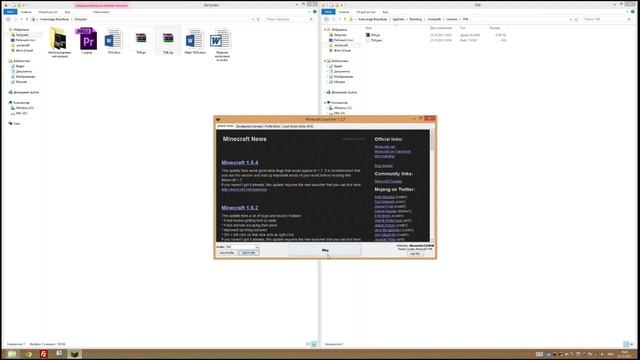Open Файл tab in the Загрузки window
The width and height of the screenshot is (640, 360).
pyautogui.click(x=10, y=12)
